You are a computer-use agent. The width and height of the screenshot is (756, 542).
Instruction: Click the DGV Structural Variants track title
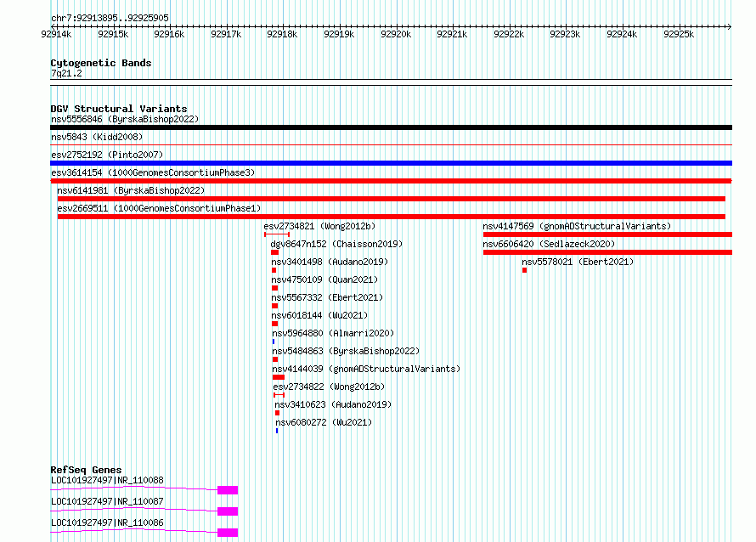coord(119,109)
